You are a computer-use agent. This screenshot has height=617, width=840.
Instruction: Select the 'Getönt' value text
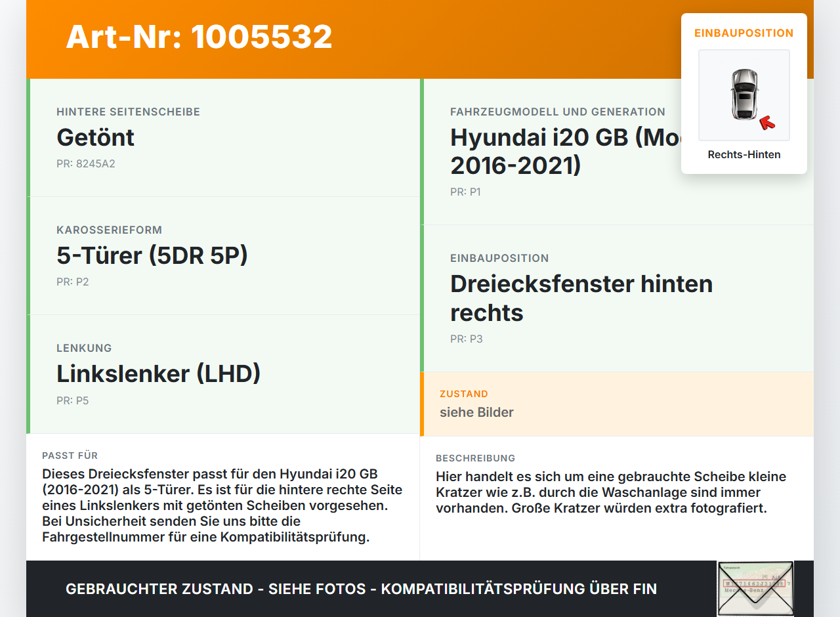point(96,137)
